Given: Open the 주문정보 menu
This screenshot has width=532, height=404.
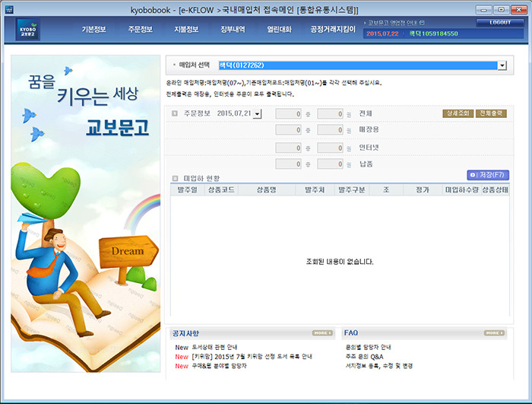Looking at the screenshot, I should coord(140,30).
